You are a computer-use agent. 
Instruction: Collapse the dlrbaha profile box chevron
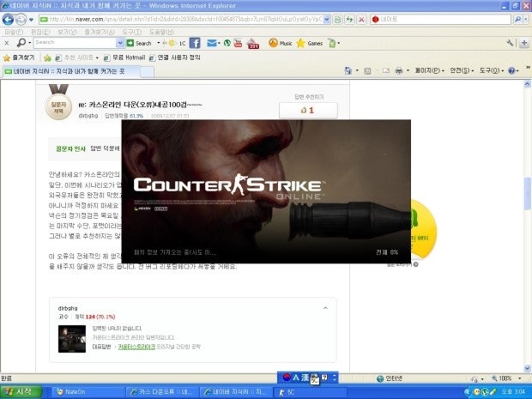tap(324, 306)
